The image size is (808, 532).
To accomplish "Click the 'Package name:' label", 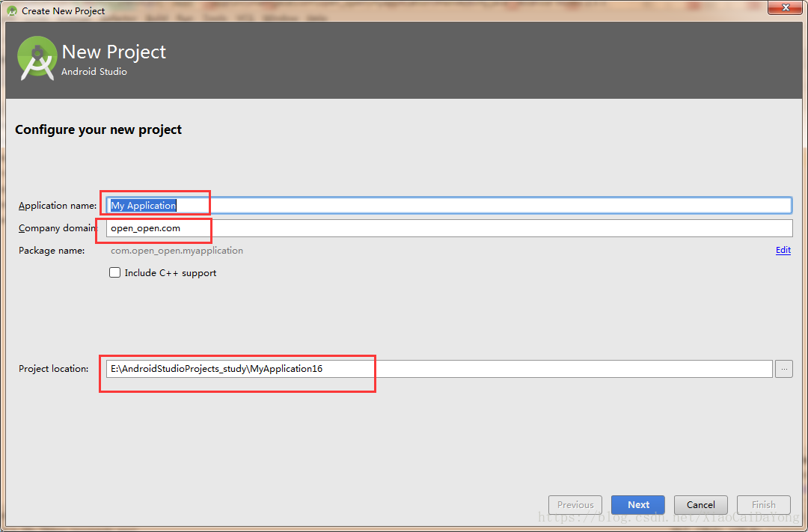I will point(52,251).
